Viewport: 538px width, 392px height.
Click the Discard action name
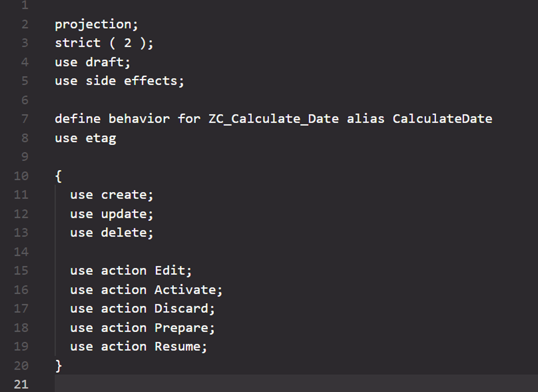[181, 309]
